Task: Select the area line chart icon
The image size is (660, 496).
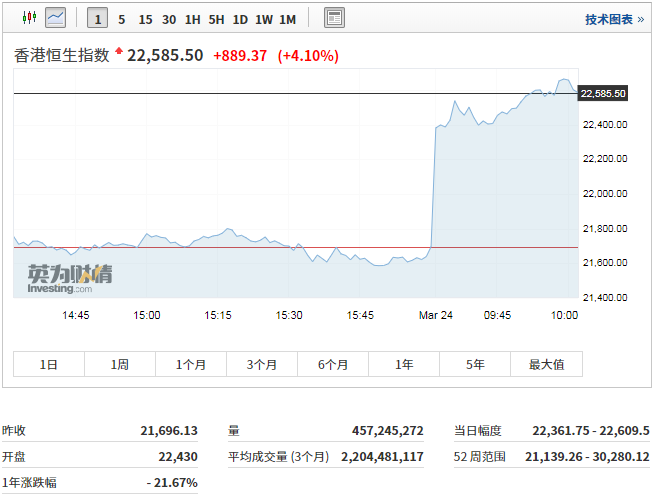Action: [57, 18]
